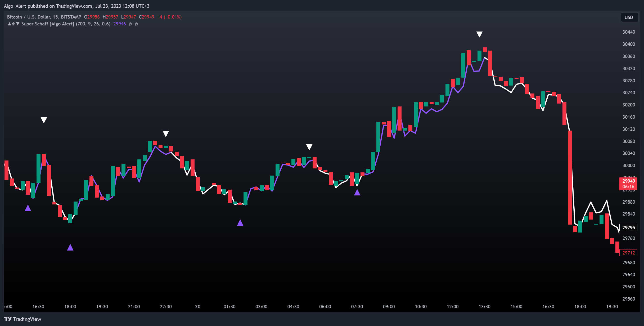Select the white down triangle above the 05:15 candles
The image size is (644, 326).
click(309, 147)
